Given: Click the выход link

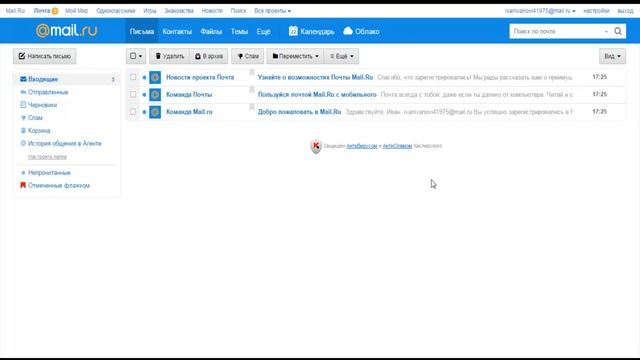Looking at the screenshot, I should [625, 11].
